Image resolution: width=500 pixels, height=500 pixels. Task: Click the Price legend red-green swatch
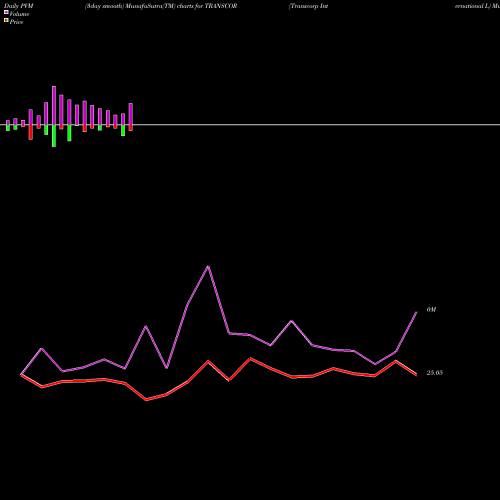pyautogui.click(x=6, y=20)
